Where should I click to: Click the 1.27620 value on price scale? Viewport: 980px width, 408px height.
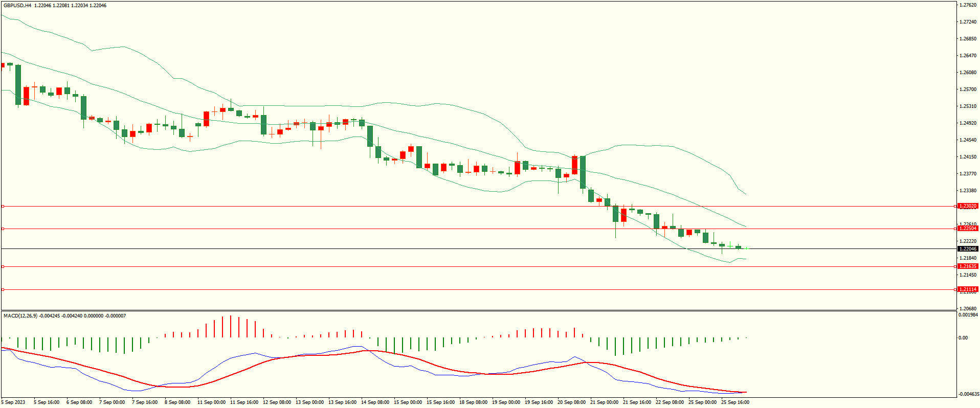(x=968, y=5)
